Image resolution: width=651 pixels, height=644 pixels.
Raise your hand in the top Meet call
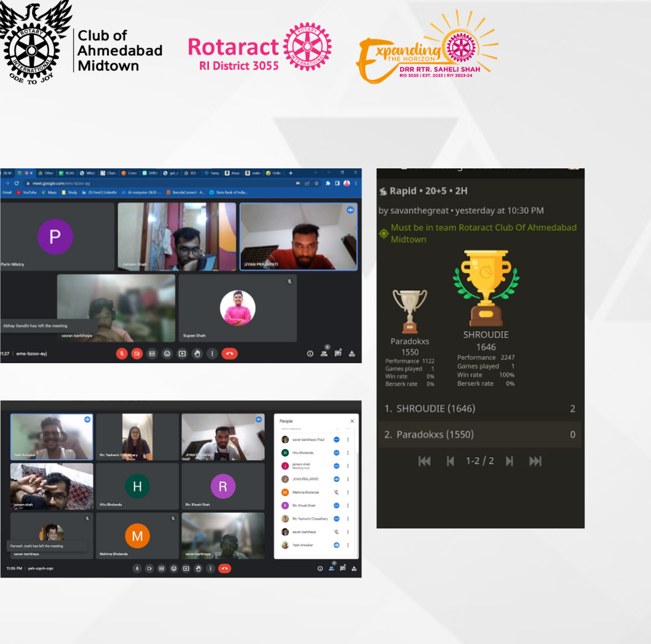pyautogui.click(x=197, y=353)
